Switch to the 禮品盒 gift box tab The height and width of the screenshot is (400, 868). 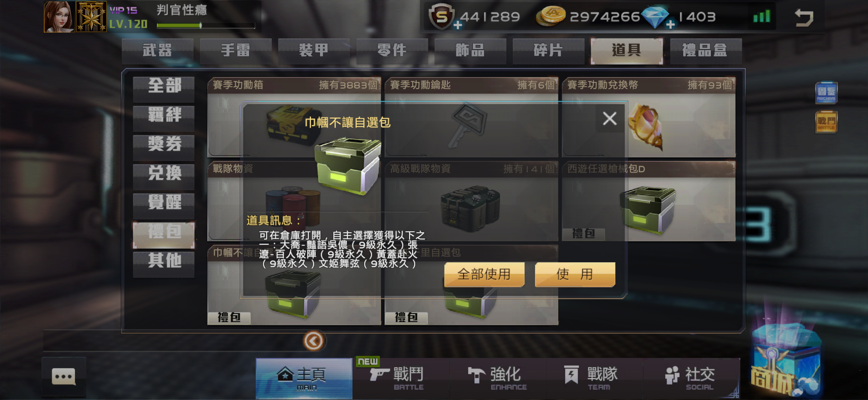pyautogui.click(x=705, y=51)
